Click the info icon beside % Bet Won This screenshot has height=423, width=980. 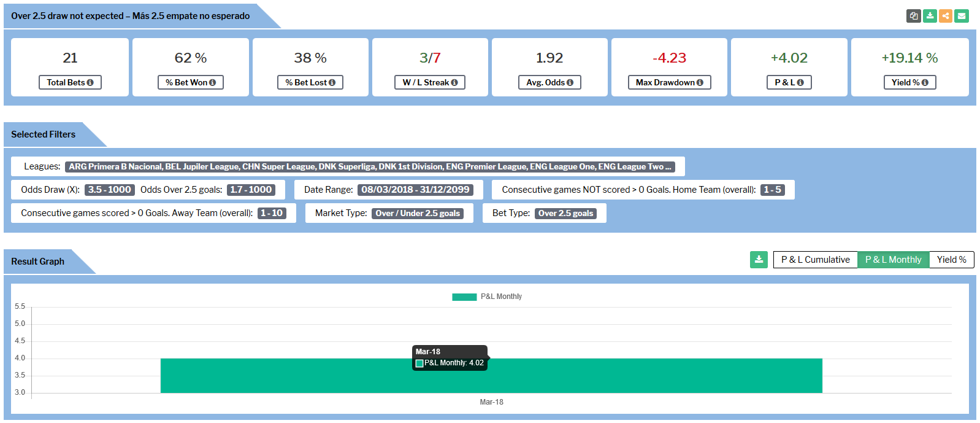click(212, 82)
